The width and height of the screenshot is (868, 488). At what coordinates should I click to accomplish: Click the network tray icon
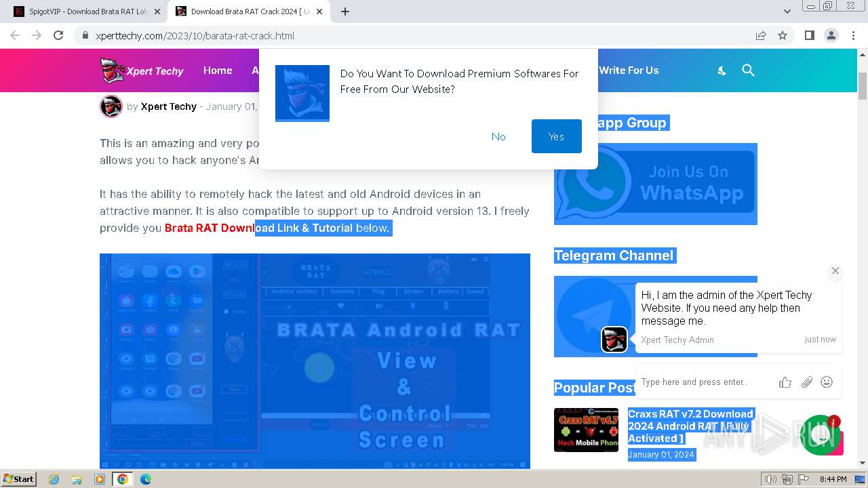[x=787, y=479]
